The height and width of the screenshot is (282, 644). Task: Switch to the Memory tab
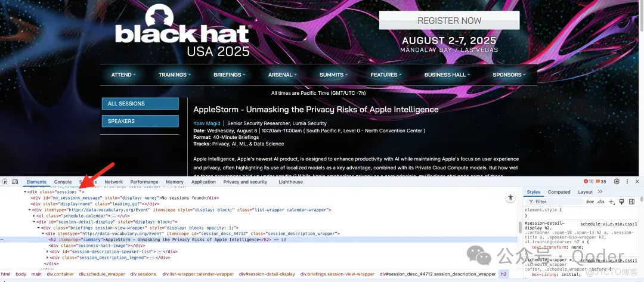(175, 181)
